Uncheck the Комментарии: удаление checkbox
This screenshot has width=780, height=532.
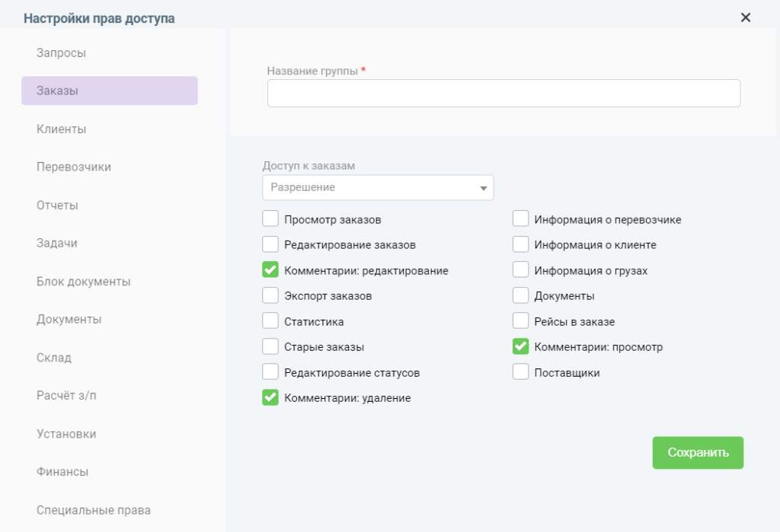click(270, 397)
